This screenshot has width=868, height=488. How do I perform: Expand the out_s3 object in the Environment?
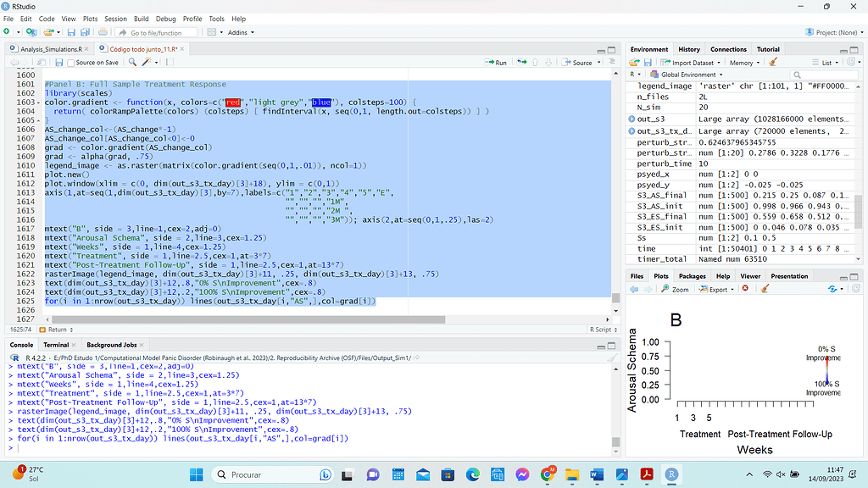pyautogui.click(x=632, y=119)
